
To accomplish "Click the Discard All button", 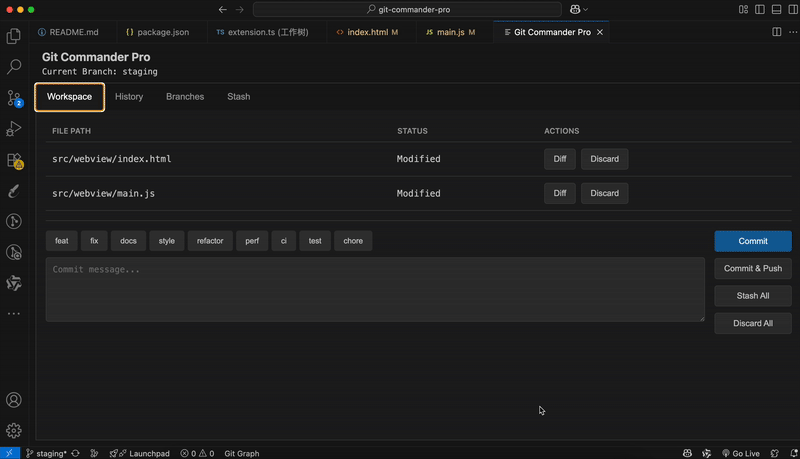I will coord(753,323).
